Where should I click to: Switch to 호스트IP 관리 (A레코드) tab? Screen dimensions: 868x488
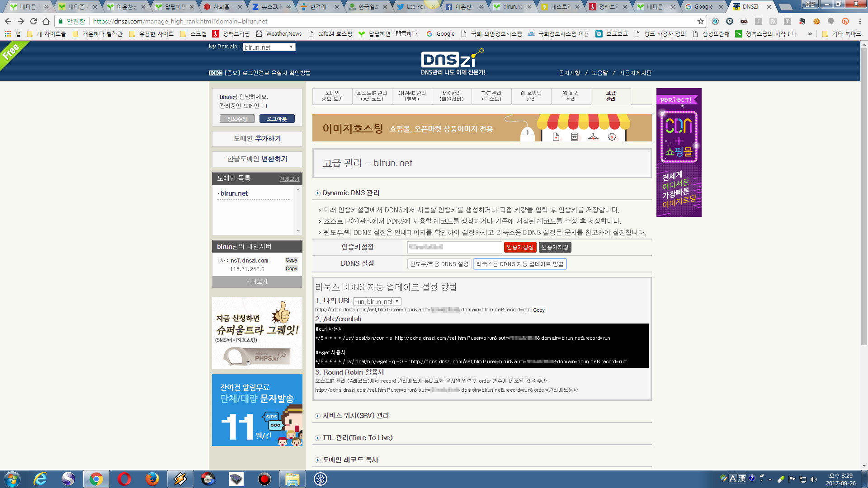(x=372, y=96)
